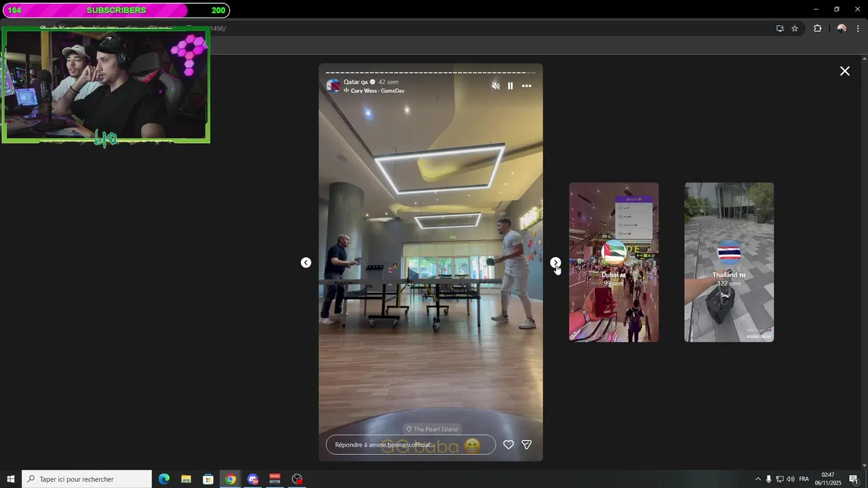Open Discord from the taskbar
The width and height of the screenshot is (868, 488).
click(x=253, y=479)
